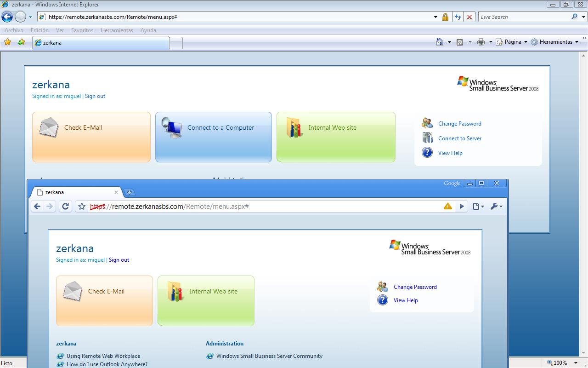Viewport: 588px width, 368px height.
Task: Open Using Remote Web Workplace link
Action: click(x=103, y=356)
